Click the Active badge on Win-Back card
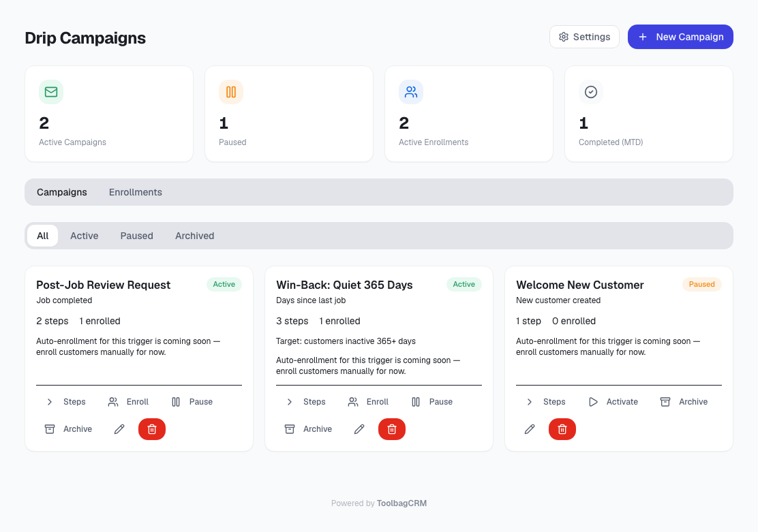The image size is (758, 532). click(464, 285)
